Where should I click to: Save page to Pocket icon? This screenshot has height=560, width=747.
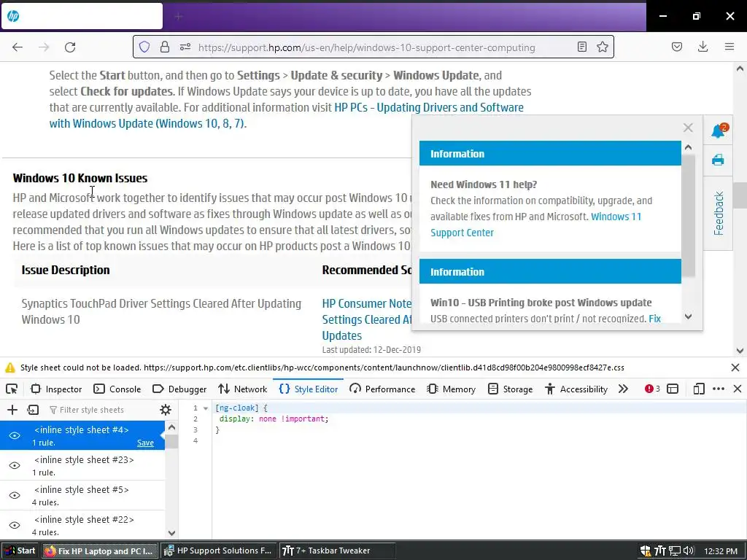point(676,47)
